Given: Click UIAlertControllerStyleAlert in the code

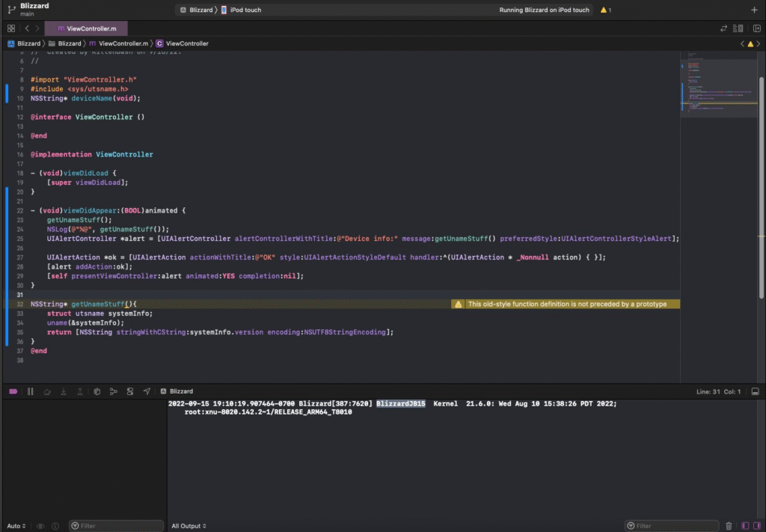Looking at the screenshot, I should [616, 239].
